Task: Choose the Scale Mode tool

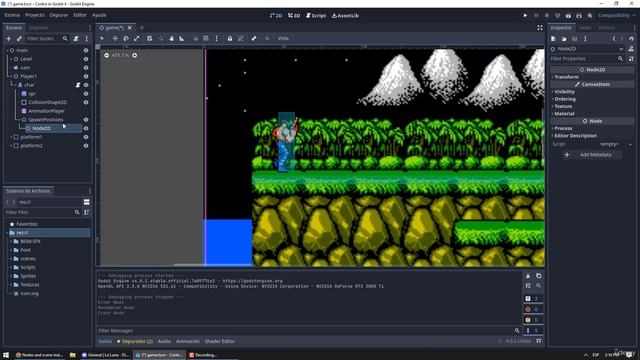Action: [137, 38]
